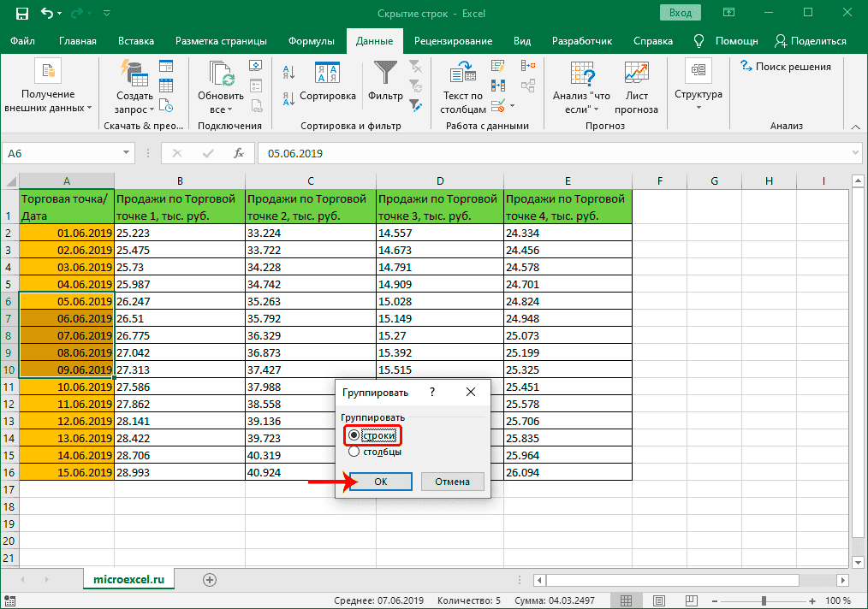The height and width of the screenshot is (609, 868).
Task: Expand the Name Box dropdown arrow
Action: point(126,153)
